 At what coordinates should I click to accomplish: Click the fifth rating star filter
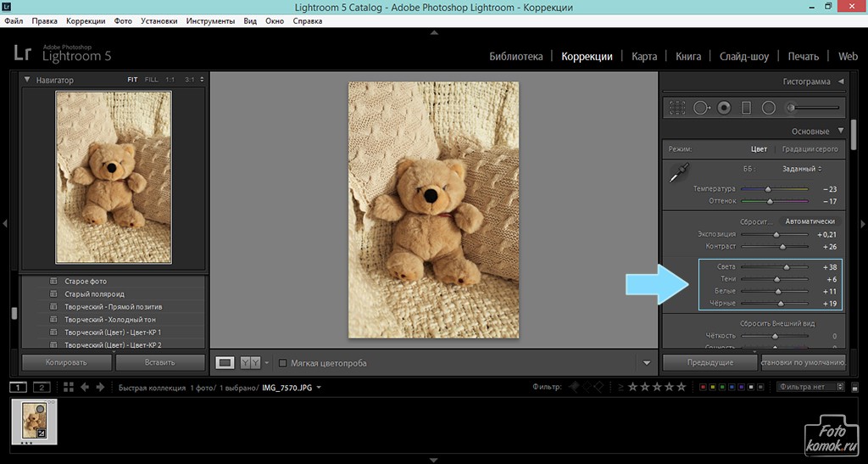point(682,387)
